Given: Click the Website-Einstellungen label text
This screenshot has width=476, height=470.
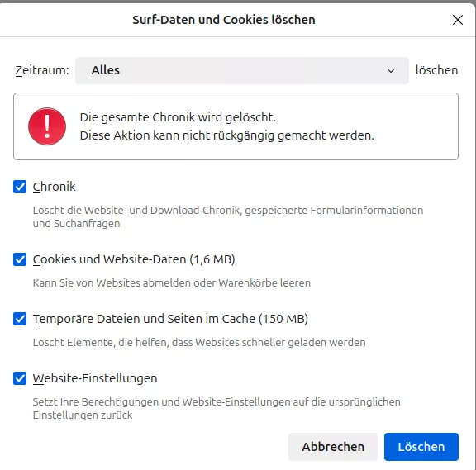Looking at the screenshot, I should point(95,378).
